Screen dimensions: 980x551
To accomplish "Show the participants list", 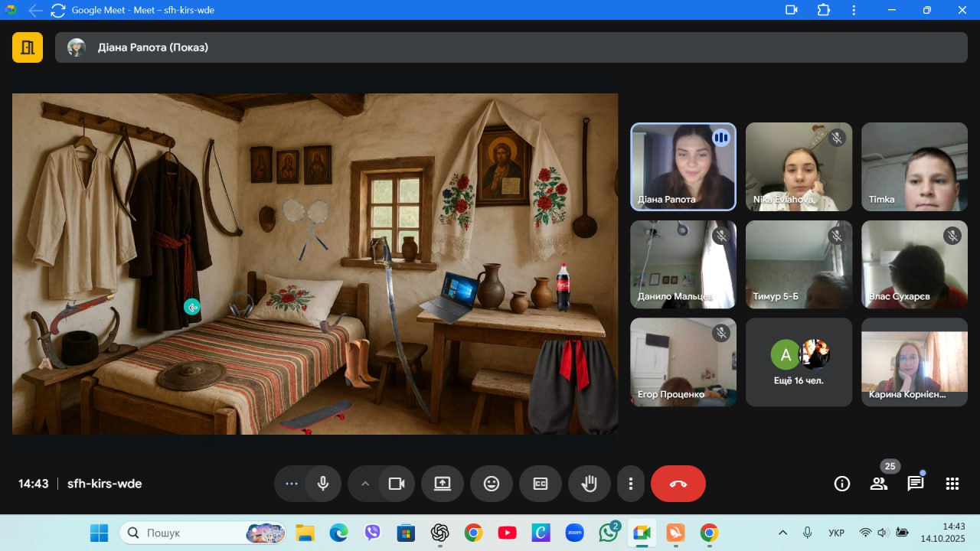I will 878,484.
